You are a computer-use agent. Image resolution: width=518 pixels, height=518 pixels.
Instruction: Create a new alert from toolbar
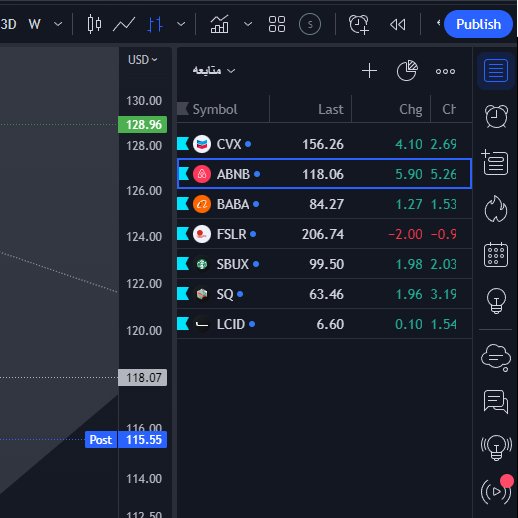(x=359, y=24)
